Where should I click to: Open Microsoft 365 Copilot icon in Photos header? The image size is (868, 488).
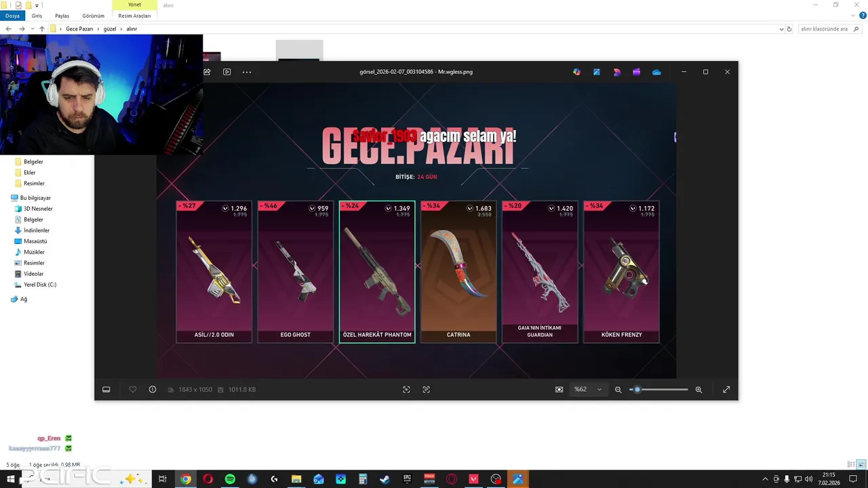pyautogui.click(x=576, y=72)
